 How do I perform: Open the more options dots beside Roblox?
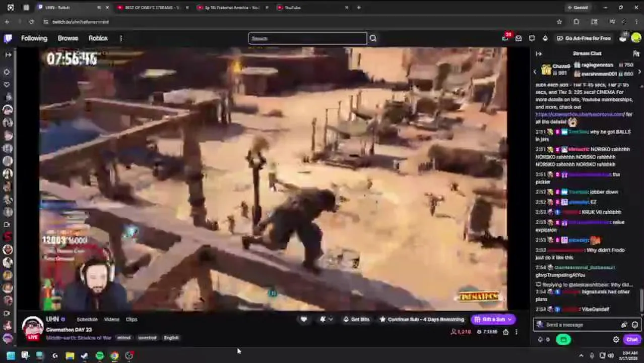(121, 38)
